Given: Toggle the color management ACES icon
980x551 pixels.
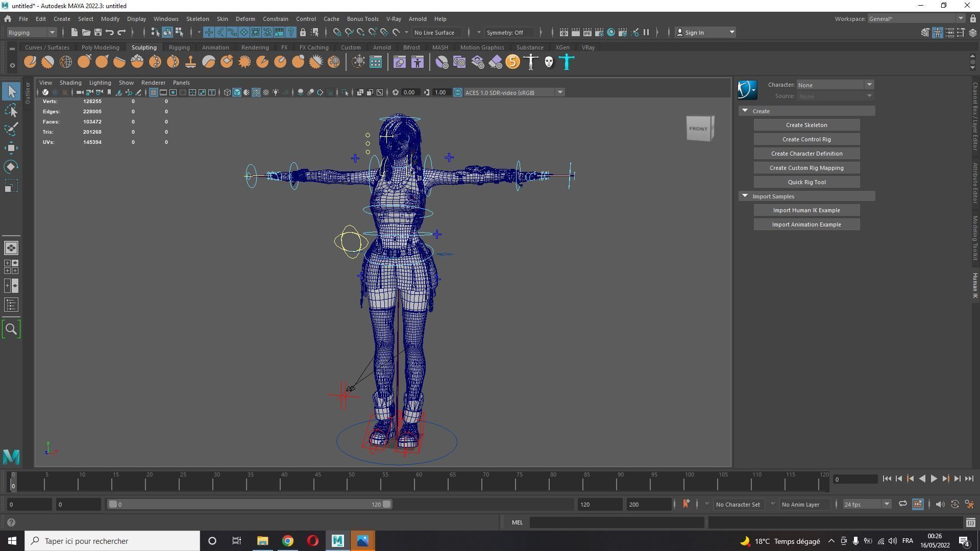Looking at the screenshot, I should (x=458, y=92).
